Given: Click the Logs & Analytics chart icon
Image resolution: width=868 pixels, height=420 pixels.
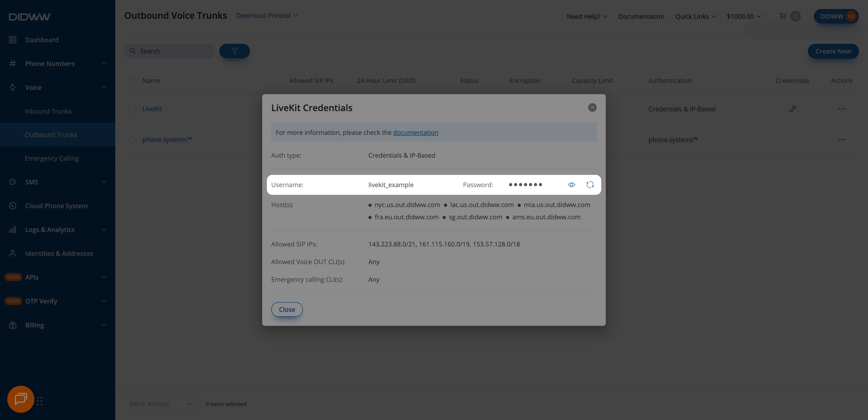Looking at the screenshot, I should point(13,229).
